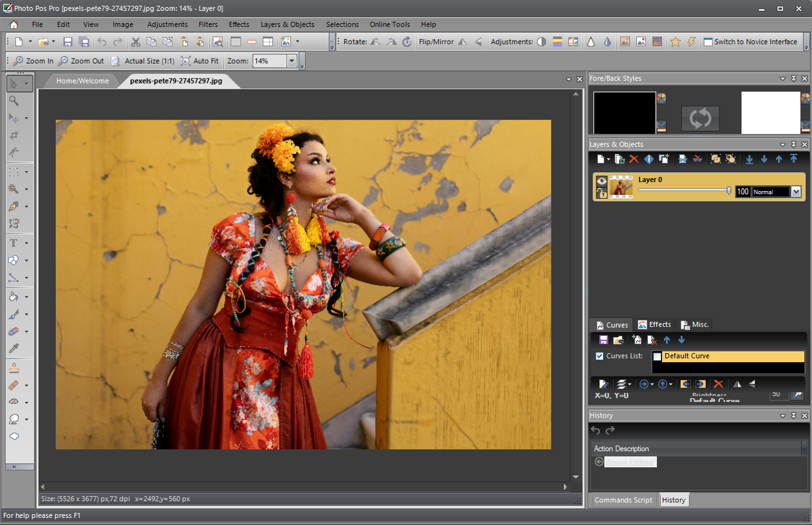This screenshot has height=525, width=812.
Task: Open the Zoom level dropdown
Action: (x=291, y=61)
